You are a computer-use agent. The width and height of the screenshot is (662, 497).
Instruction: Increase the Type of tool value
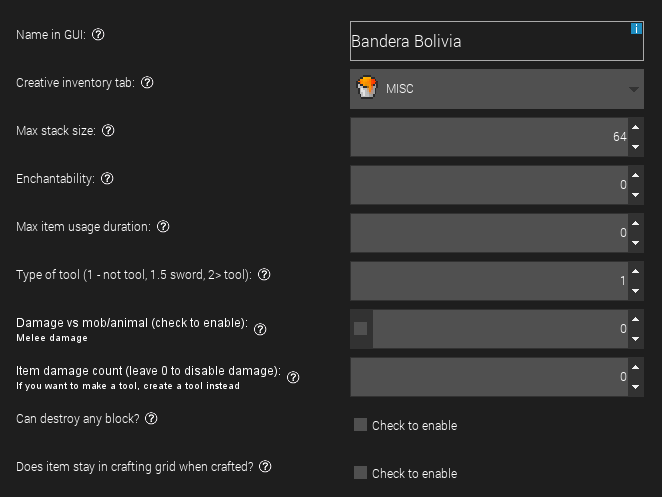click(635, 270)
